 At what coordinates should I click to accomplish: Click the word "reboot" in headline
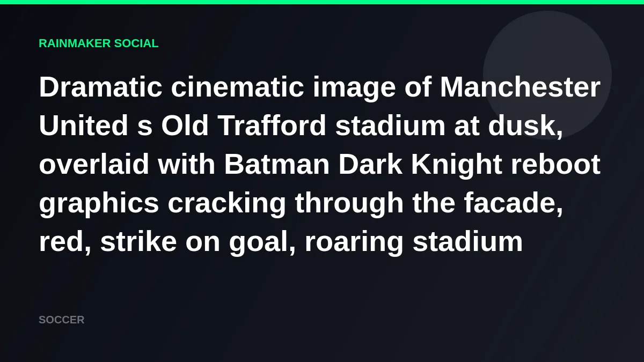(555, 164)
